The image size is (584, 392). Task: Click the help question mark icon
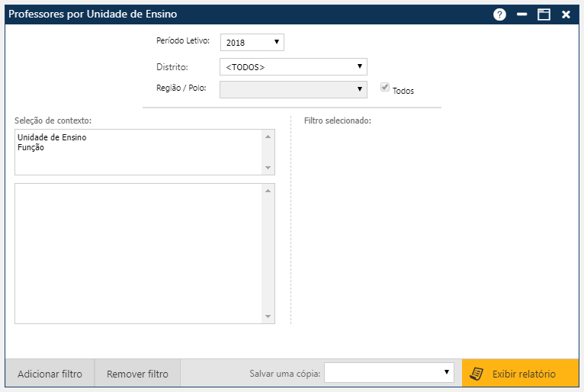[499, 14]
